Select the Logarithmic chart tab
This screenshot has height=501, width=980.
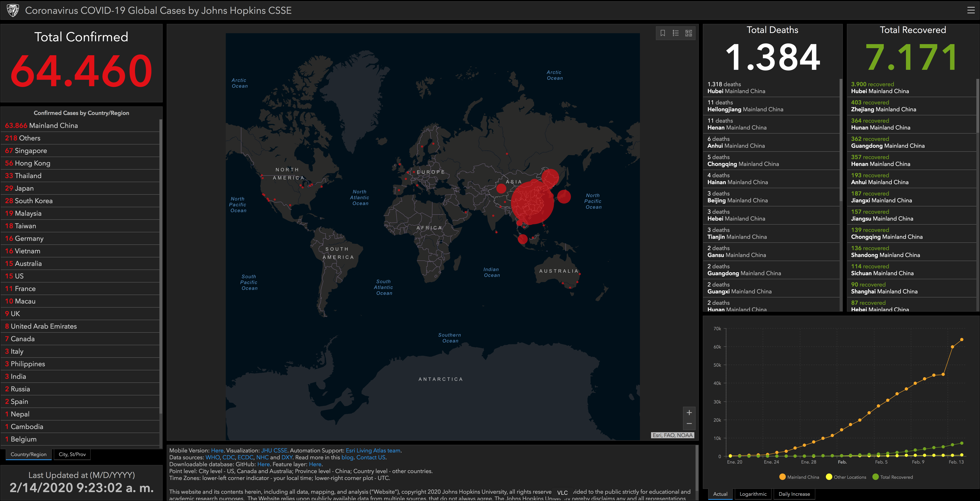click(x=753, y=494)
